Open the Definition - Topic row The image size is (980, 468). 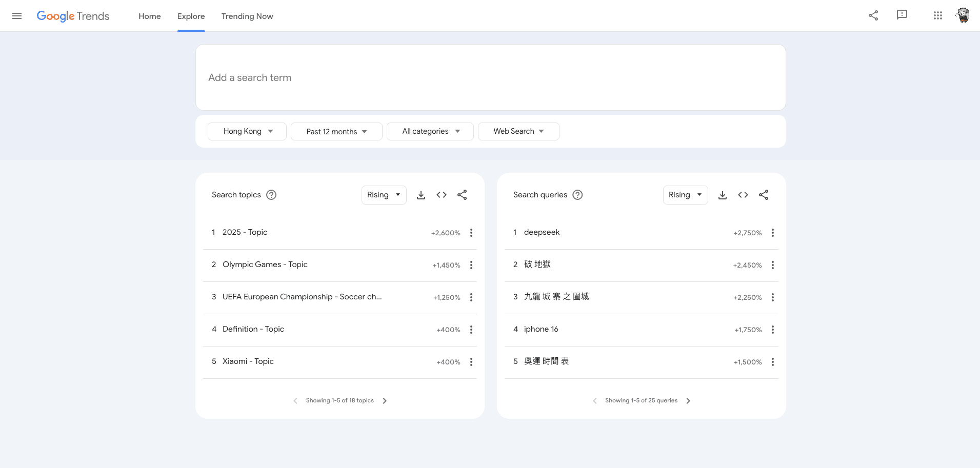[x=340, y=330]
